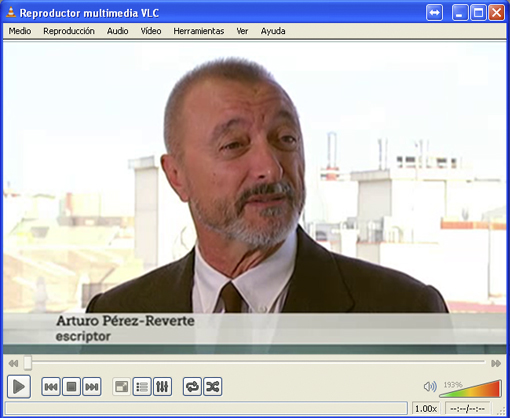
Task: Click the seek bar position handle
Action: [x=28, y=363]
